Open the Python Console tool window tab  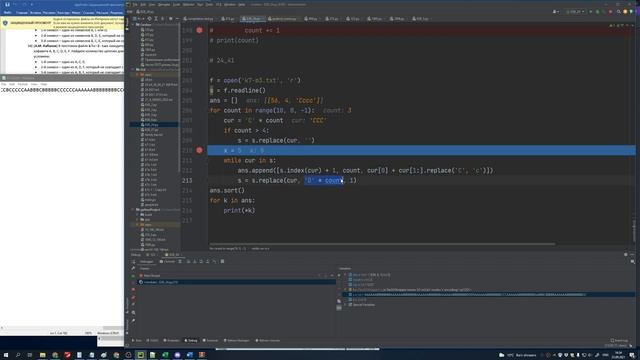267,340
